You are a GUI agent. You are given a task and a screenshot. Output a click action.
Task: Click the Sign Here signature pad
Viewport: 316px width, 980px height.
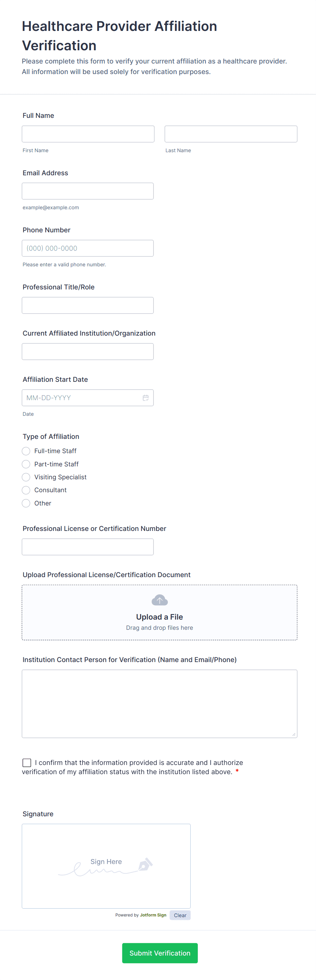point(106,866)
